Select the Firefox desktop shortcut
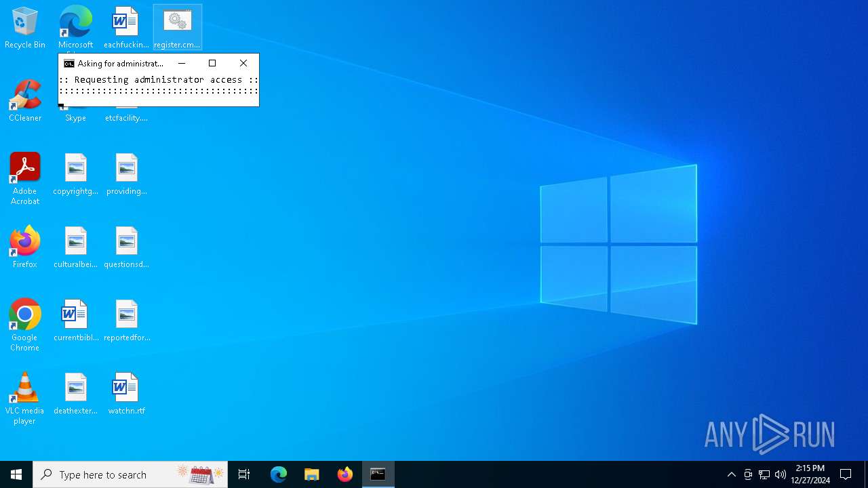This screenshot has height=488, width=868. tap(25, 247)
